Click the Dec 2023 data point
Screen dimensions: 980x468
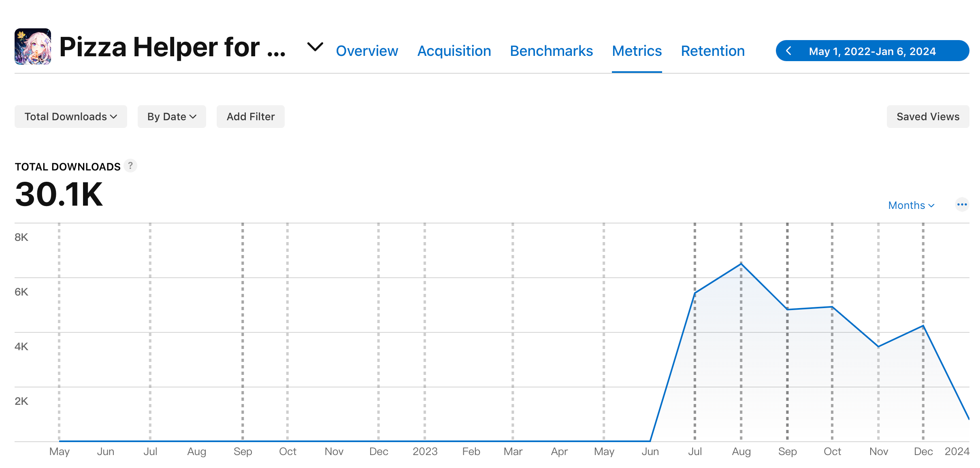923,325
